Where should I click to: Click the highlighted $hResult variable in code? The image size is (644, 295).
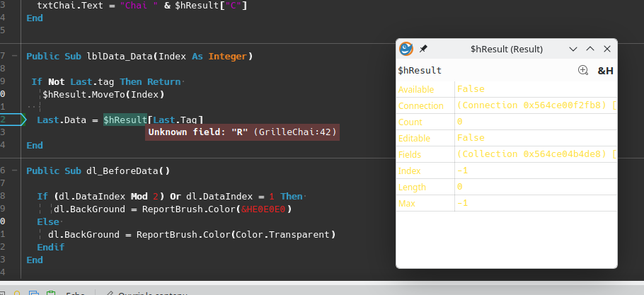[125, 120]
